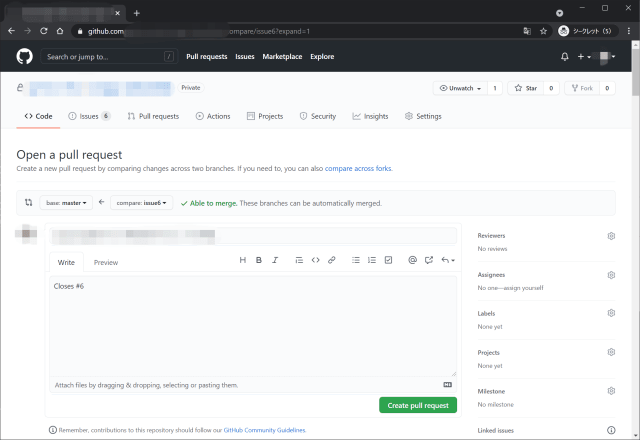640x440 pixels.
Task: Open Assignees gear settings
Action: 611,275
